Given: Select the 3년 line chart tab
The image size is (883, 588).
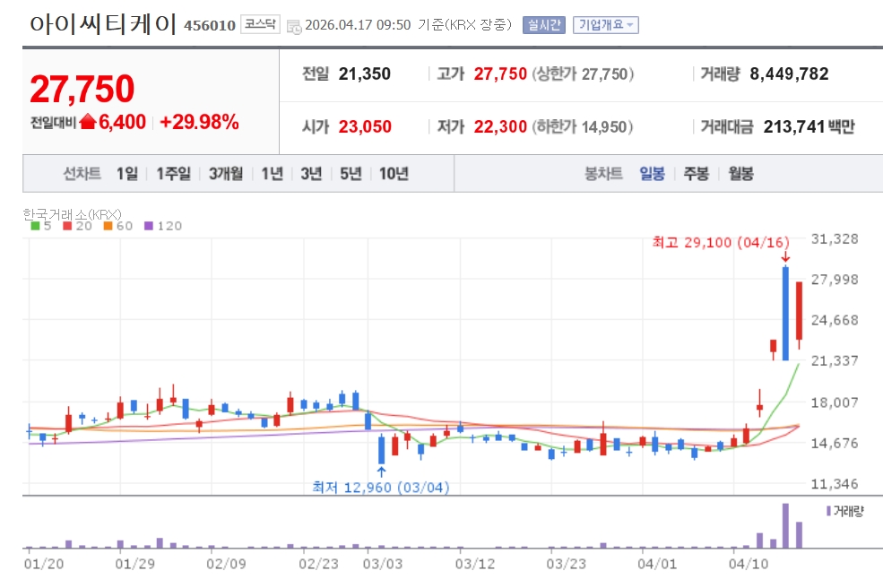Looking at the screenshot, I should (x=311, y=174).
